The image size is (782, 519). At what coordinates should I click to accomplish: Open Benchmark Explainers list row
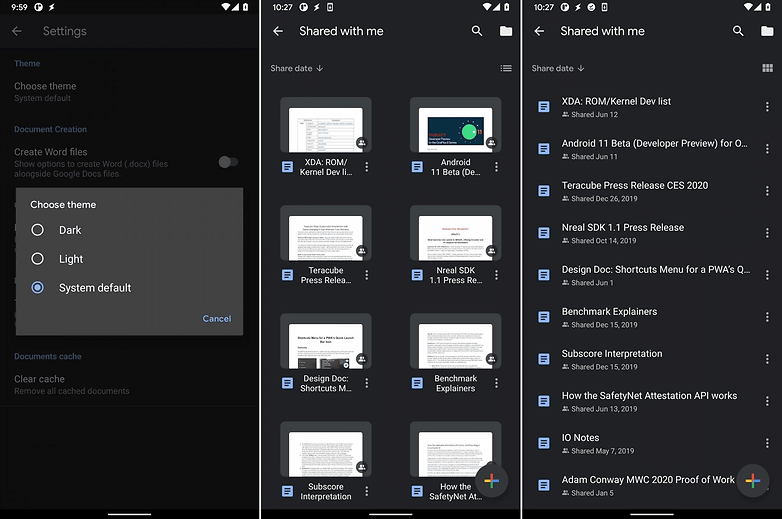(x=652, y=317)
